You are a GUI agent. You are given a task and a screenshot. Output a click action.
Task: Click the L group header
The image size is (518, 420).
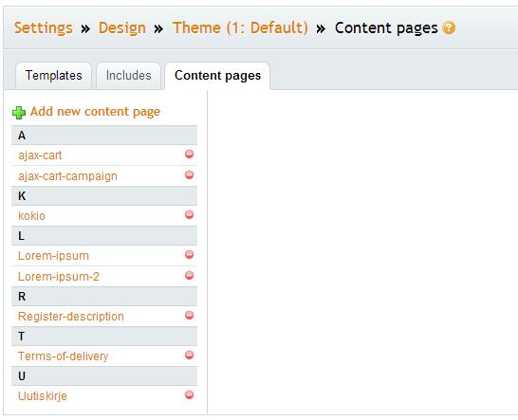tap(104, 236)
